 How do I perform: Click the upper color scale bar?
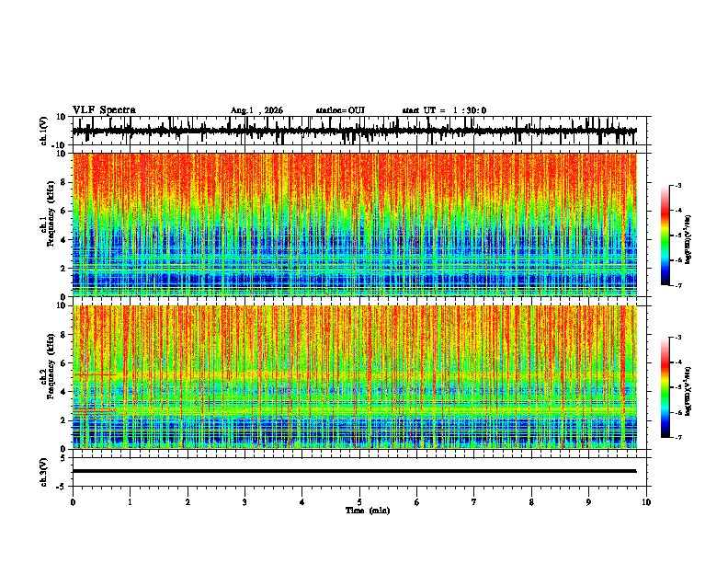click(x=665, y=236)
